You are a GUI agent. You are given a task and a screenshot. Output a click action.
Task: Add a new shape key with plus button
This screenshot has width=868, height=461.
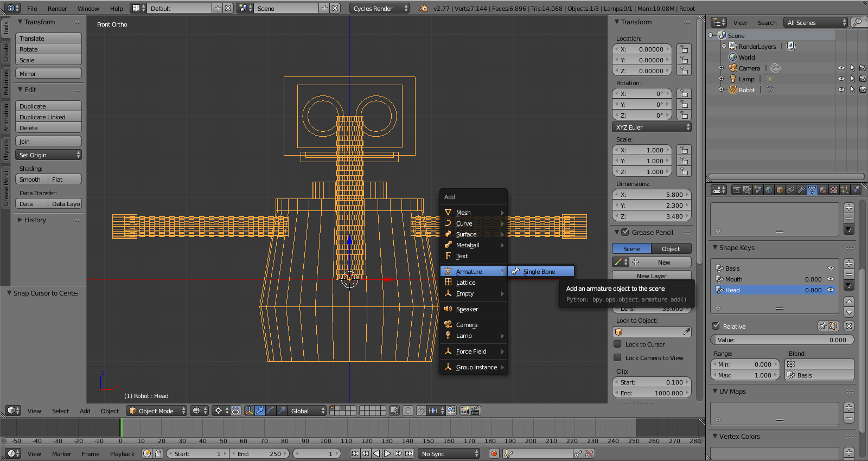click(849, 264)
